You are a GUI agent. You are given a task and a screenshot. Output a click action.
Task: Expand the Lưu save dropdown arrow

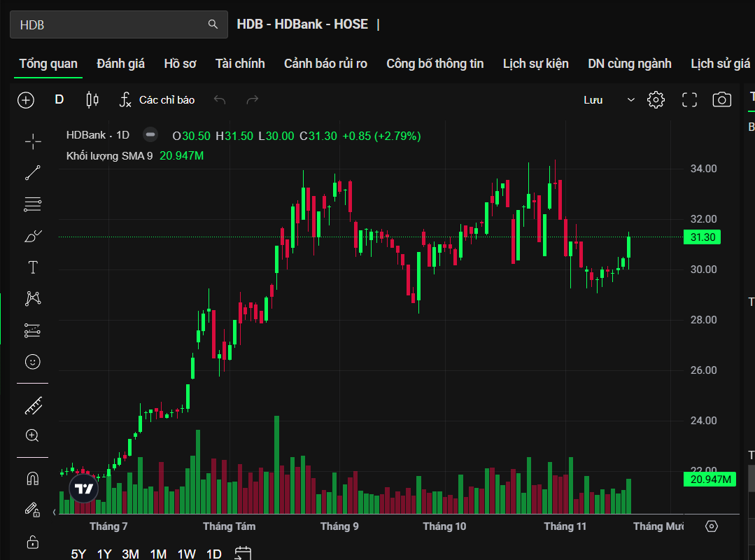(x=630, y=100)
